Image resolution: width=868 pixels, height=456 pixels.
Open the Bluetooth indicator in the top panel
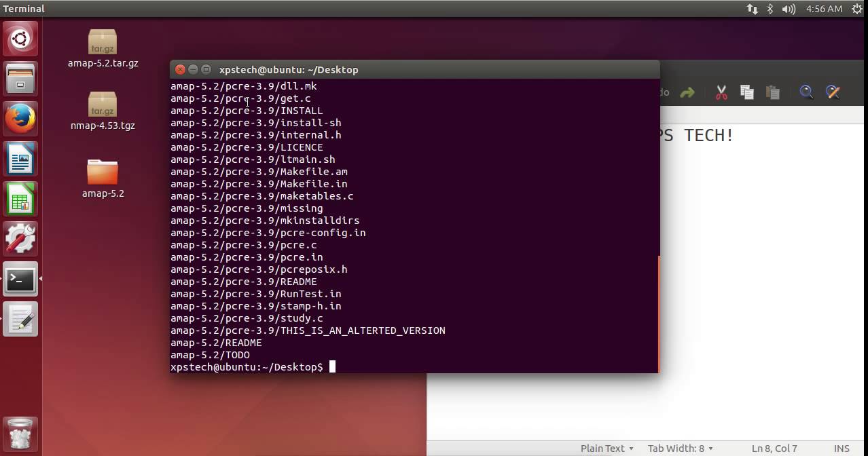tap(770, 9)
